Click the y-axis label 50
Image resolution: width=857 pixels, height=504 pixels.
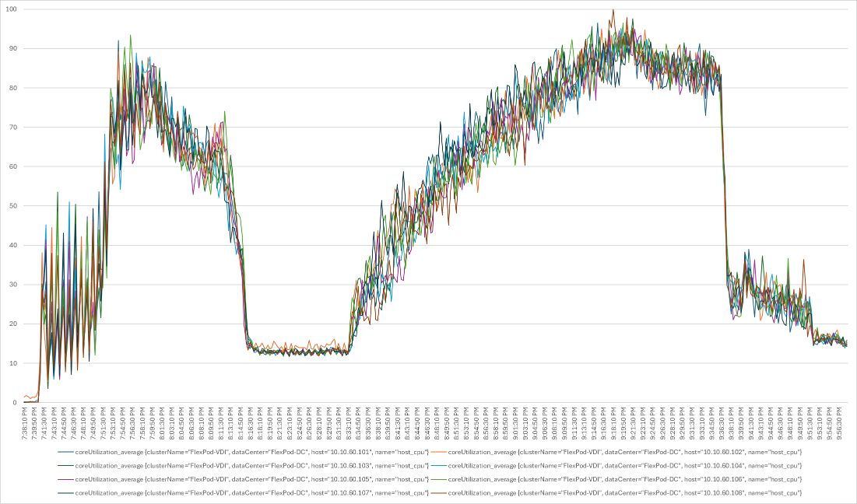[x=12, y=206]
